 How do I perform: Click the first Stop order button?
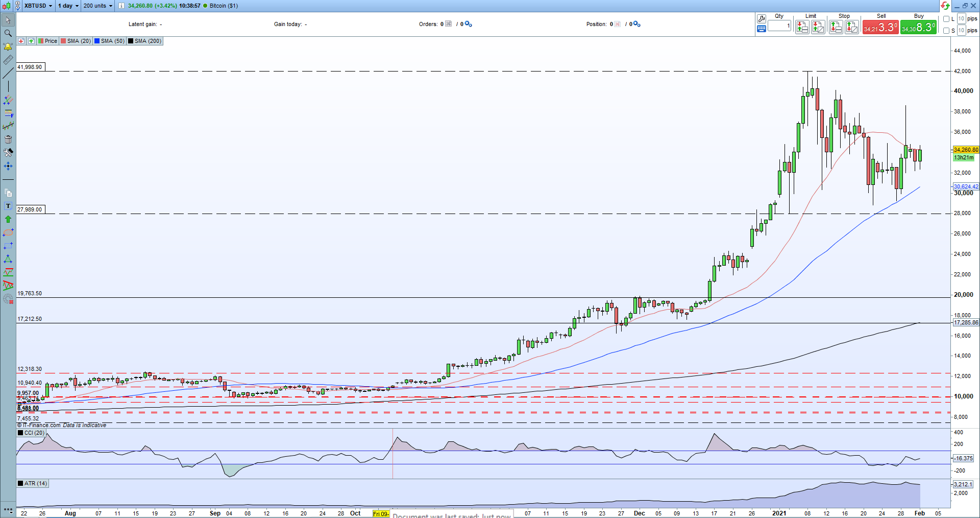pyautogui.click(x=836, y=27)
